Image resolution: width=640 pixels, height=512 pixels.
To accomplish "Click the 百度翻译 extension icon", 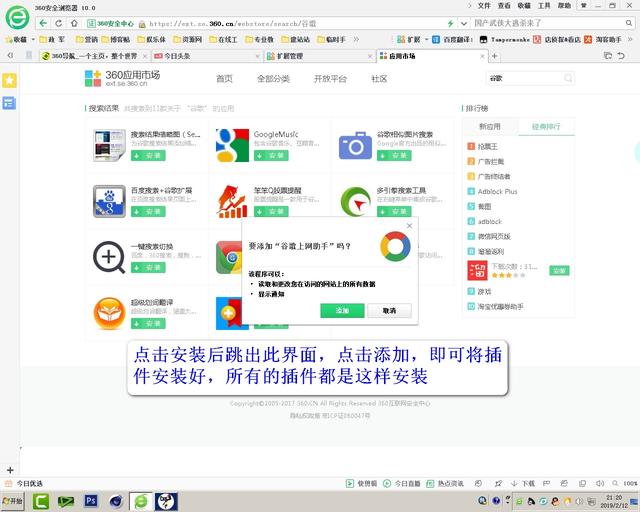I will pos(453,40).
